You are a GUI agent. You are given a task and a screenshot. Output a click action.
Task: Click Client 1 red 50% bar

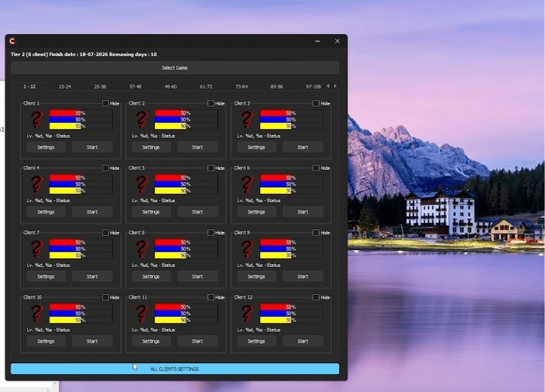[x=81, y=113]
